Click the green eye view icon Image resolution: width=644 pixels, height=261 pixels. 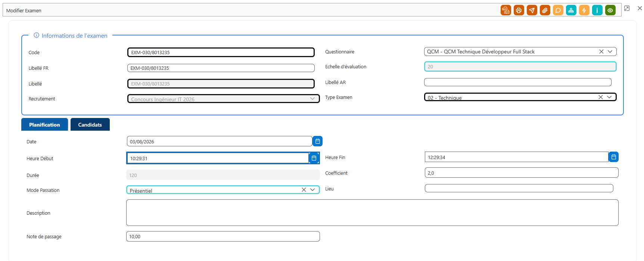click(610, 10)
